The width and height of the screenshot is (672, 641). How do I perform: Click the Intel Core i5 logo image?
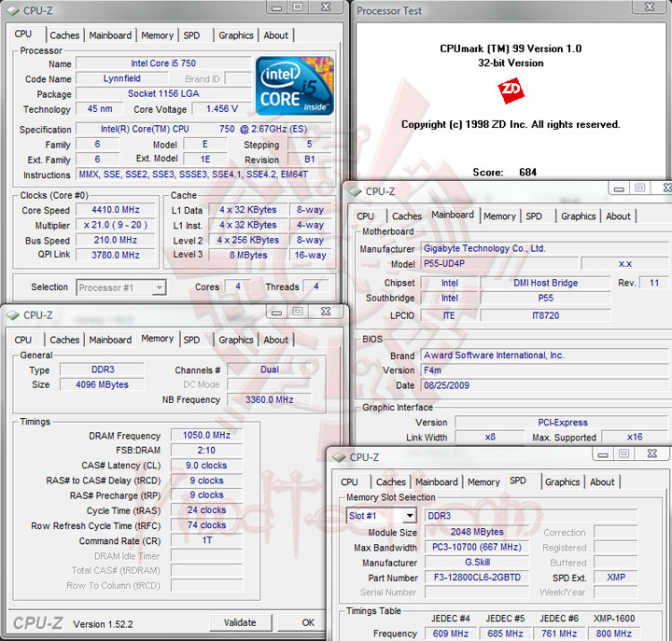pos(294,86)
